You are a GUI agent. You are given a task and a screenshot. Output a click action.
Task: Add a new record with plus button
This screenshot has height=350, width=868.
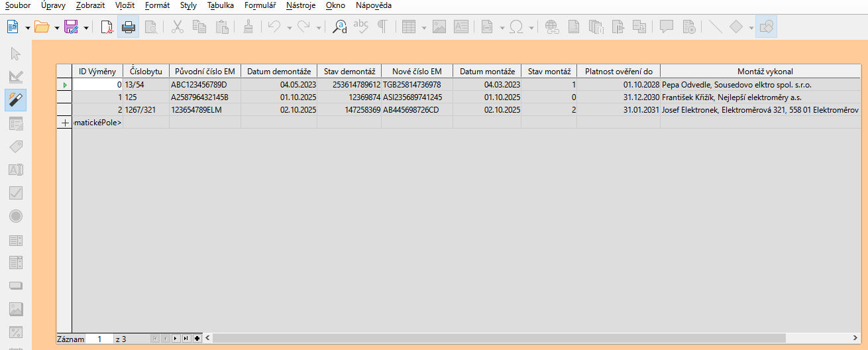tap(197, 339)
